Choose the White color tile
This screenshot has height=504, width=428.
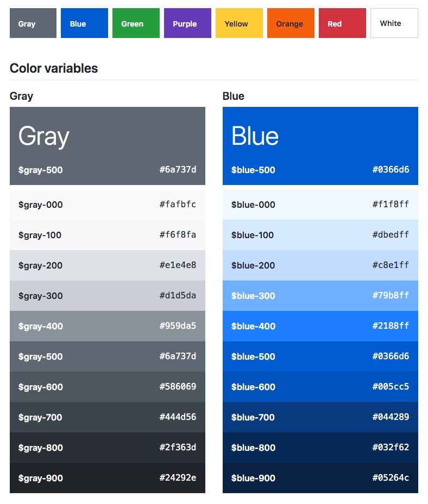coord(394,23)
